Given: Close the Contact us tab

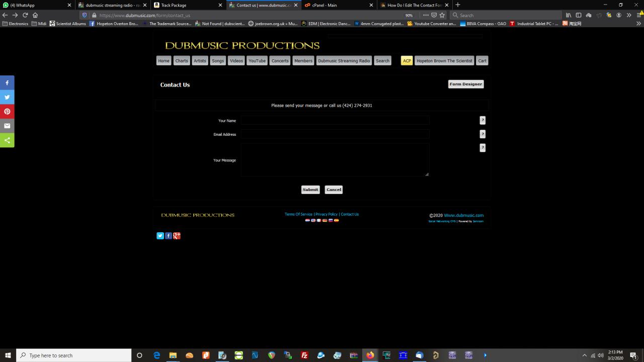Looking at the screenshot, I should [295, 5].
